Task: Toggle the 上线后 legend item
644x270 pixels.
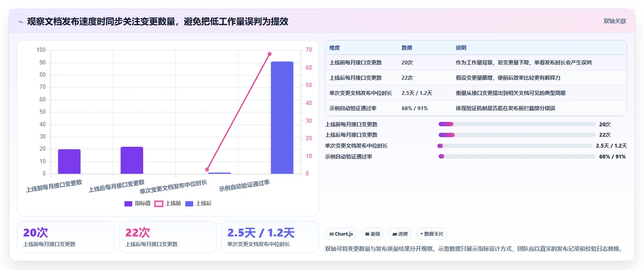Action: click(198, 203)
